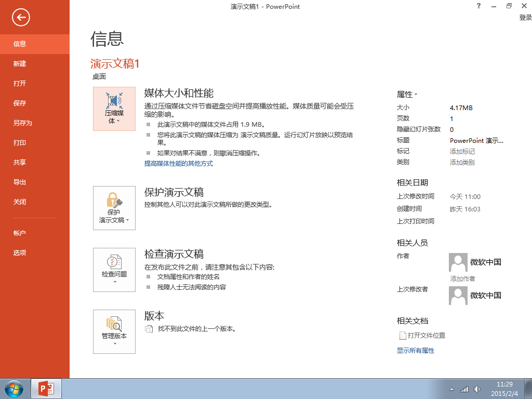Select the 另存为 menu item
This screenshot has width=532, height=399.
35,123
